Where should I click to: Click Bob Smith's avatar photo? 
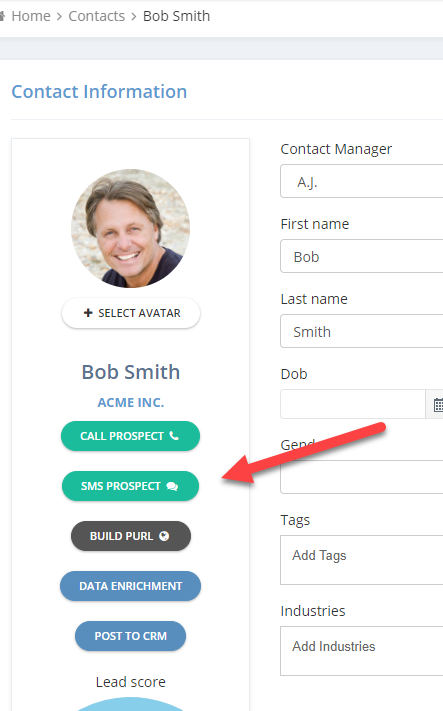coord(131,228)
